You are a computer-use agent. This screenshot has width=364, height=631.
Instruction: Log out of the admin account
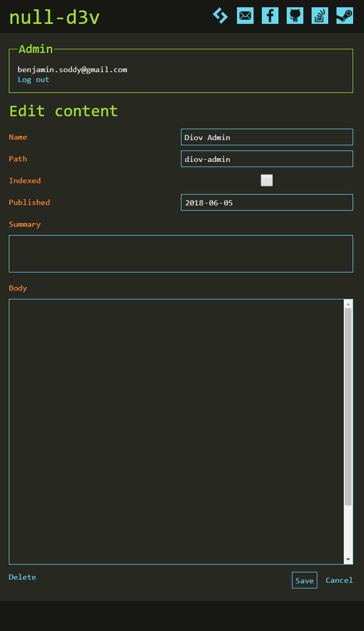pyautogui.click(x=33, y=79)
